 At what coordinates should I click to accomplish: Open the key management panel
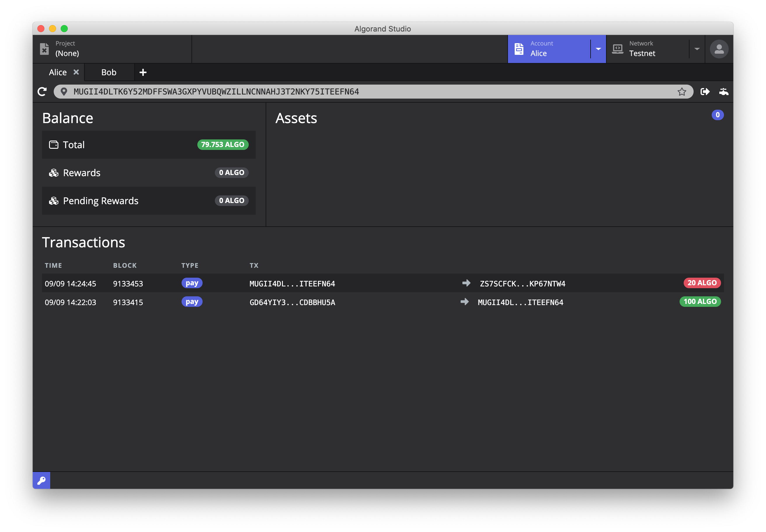click(x=41, y=480)
